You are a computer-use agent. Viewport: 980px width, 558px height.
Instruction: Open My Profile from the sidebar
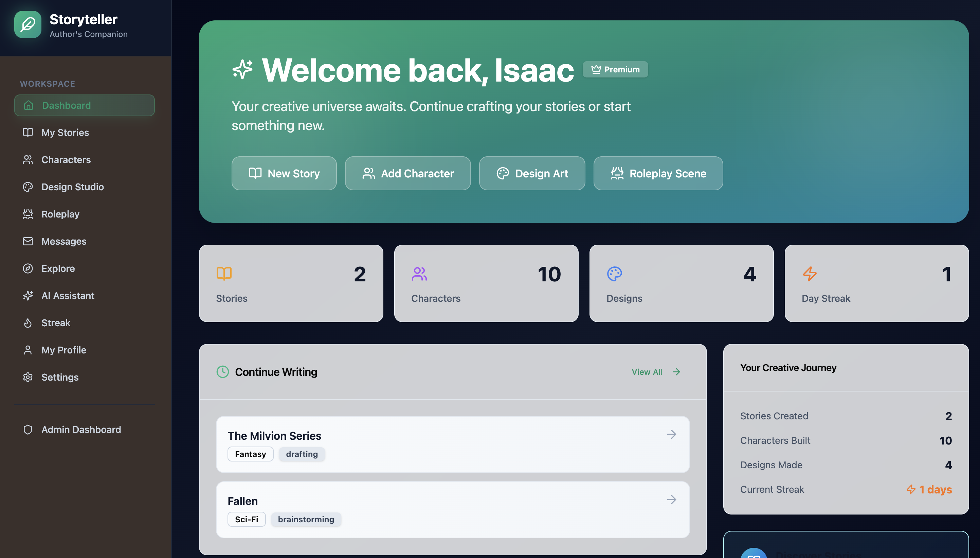28,350
